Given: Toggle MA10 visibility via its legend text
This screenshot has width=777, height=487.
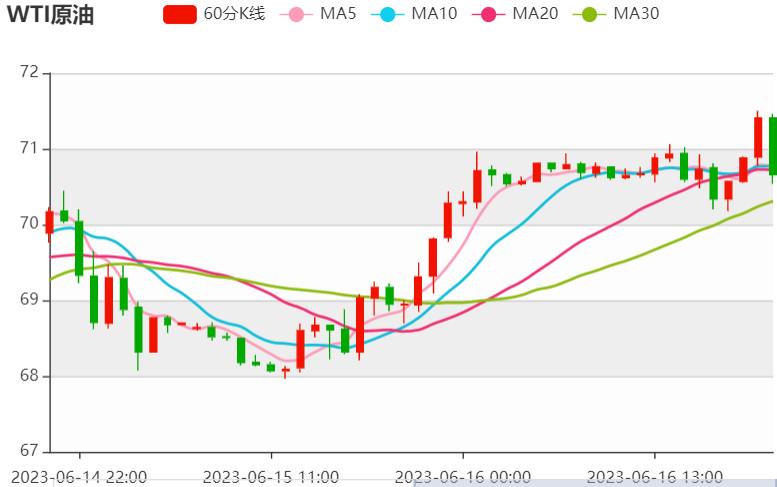Looking at the screenshot, I should pyautogui.click(x=434, y=14).
